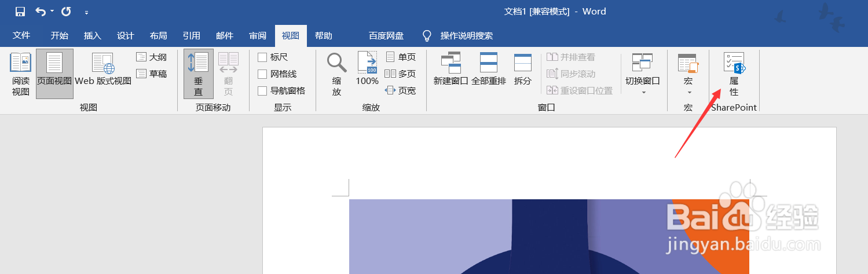This screenshot has width=868, height=274.
Task: Set zoom to 100%
Action: tap(367, 69)
